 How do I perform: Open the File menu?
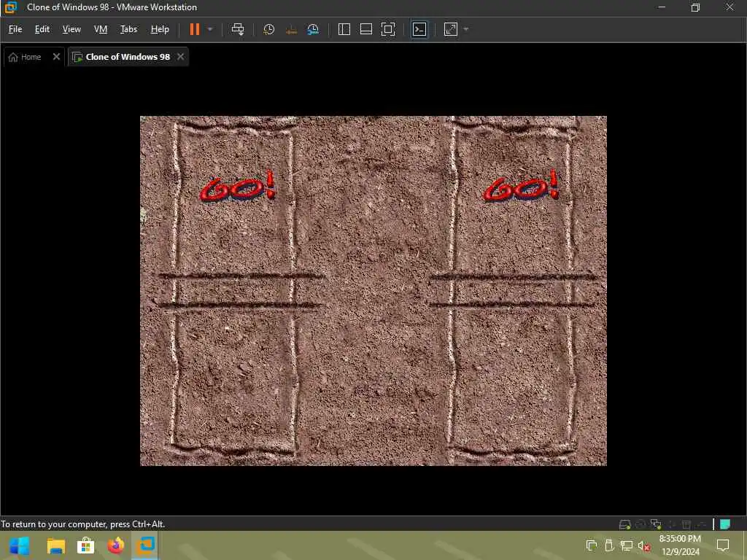click(15, 29)
